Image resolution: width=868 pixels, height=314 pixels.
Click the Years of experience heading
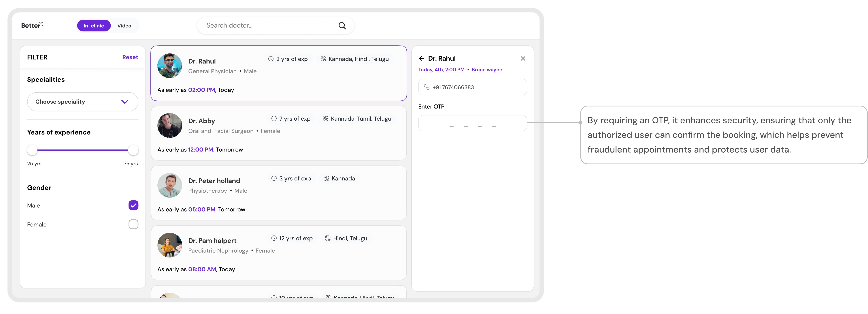click(59, 132)
